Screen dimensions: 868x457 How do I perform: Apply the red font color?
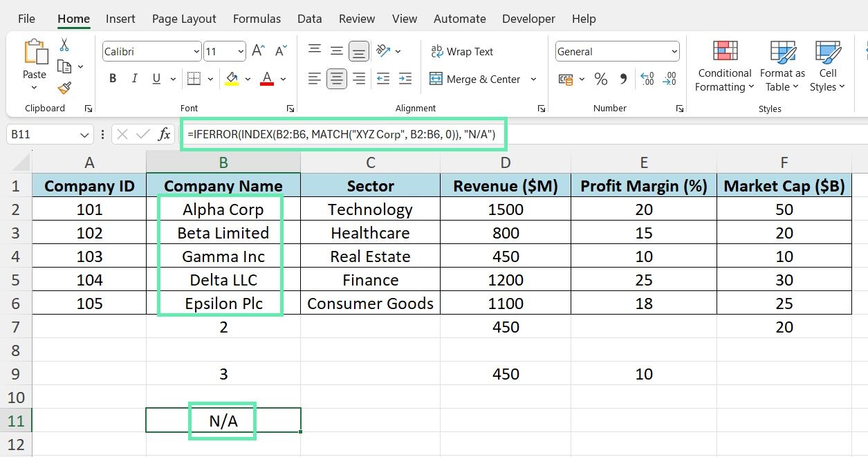(x=267, y=79)
